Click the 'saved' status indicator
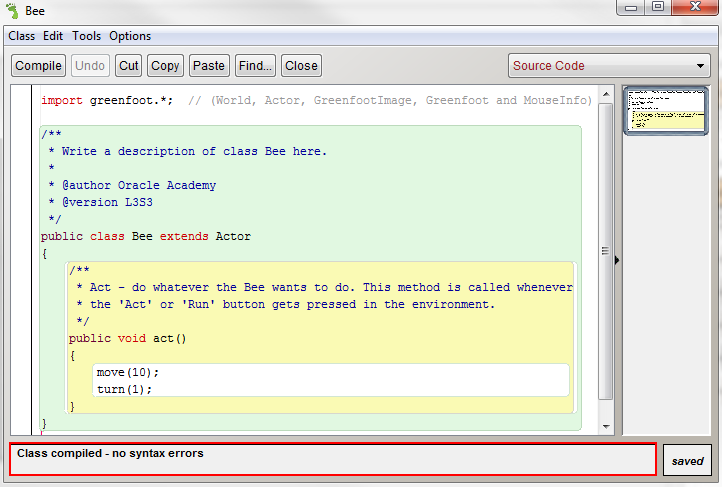Image resolution: width=722 pixels, height=487 pixels. (687, 461)
